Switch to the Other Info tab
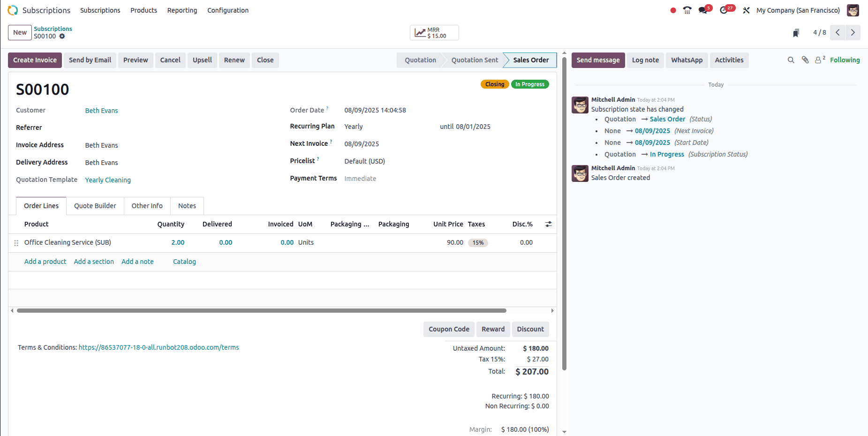The width and height of the screenshot is (868, 436). [147, 206]
